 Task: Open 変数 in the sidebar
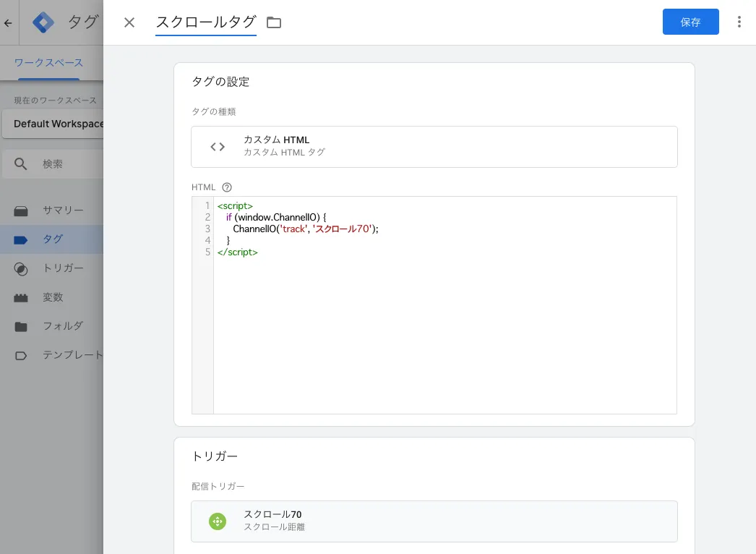53,297
